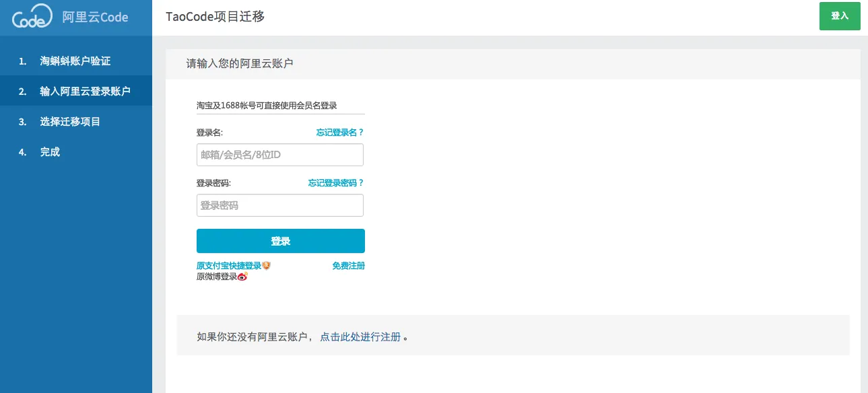Click the 淘宝及1688帐号可直接使用会员名登录 notice
This screenshot has height=393, width=868.
(267, 106)
